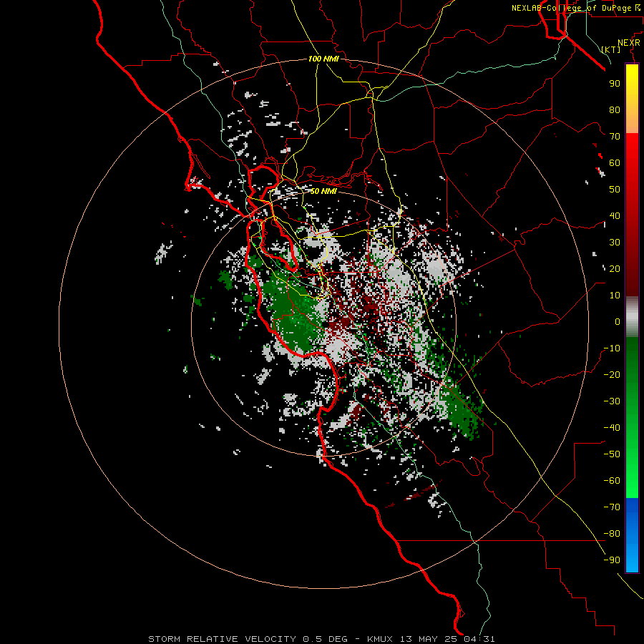The width and height of the screenshot is (644, 644).
Task: Click the -90 scale label
Action: [x=612, y=560]
